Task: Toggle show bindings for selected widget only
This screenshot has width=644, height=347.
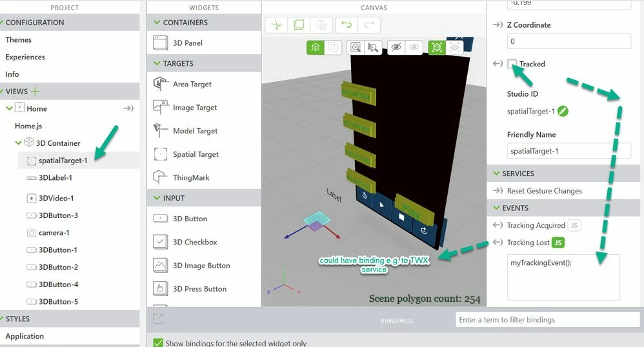Action: click(158, 343)
